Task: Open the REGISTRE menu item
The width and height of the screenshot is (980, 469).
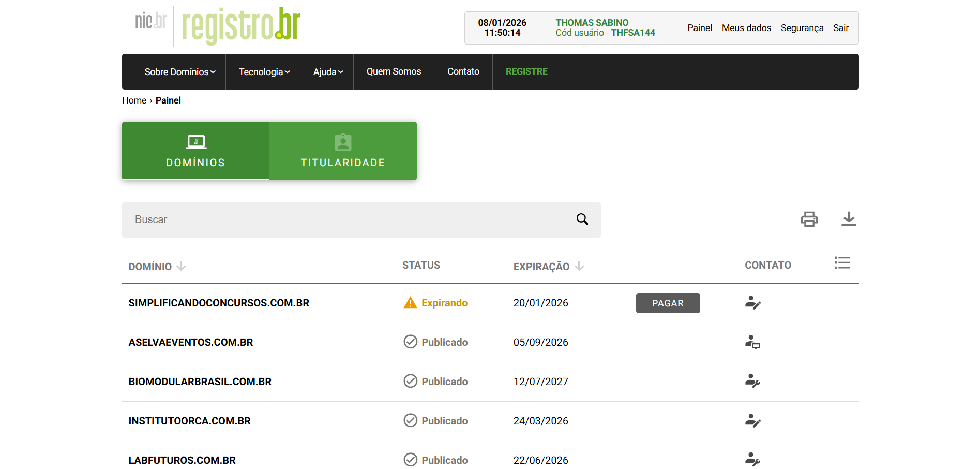Action: click(526, 71)
